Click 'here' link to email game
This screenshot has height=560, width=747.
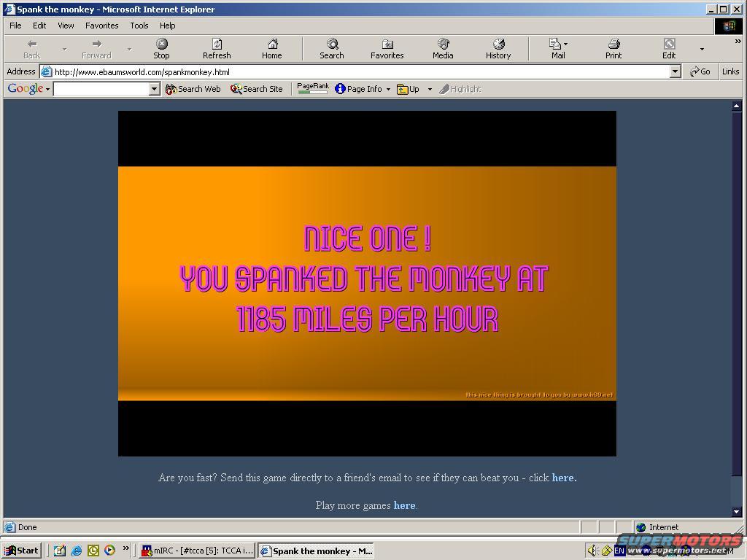click(x=563, y=478)
